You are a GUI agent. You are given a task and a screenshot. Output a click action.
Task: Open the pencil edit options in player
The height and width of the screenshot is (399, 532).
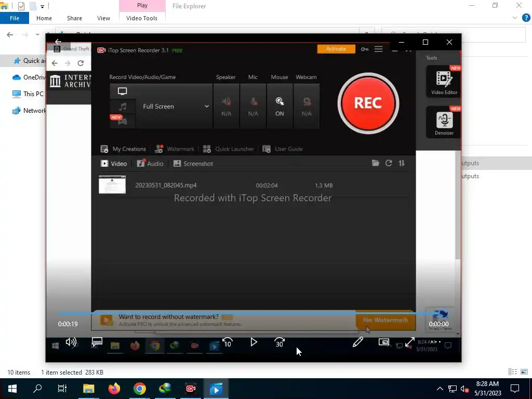(358, 342)
